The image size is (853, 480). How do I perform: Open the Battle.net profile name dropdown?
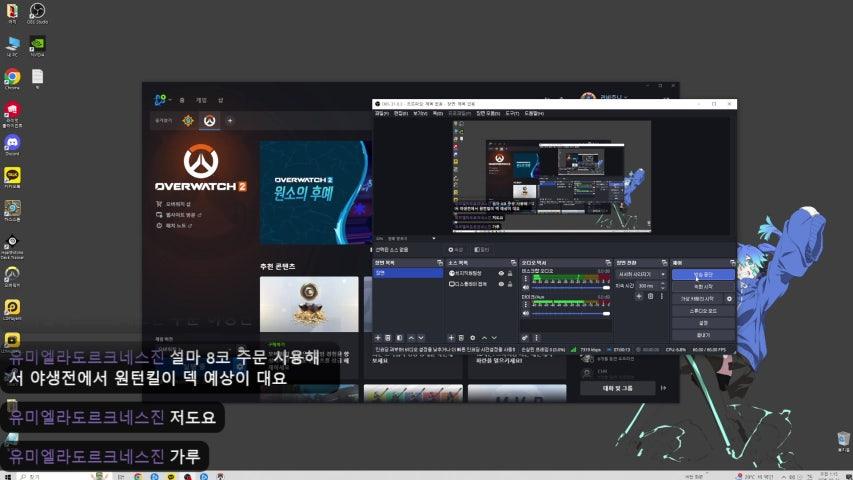point(614,97)
